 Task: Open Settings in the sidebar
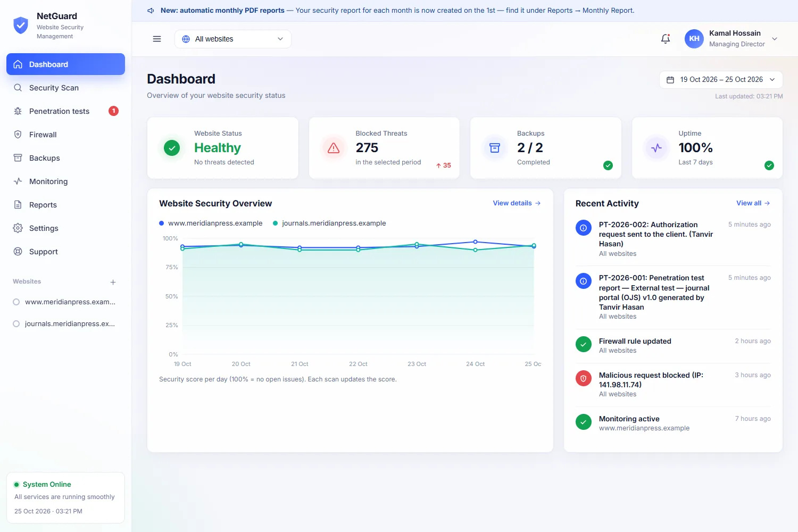click(65, 228)
